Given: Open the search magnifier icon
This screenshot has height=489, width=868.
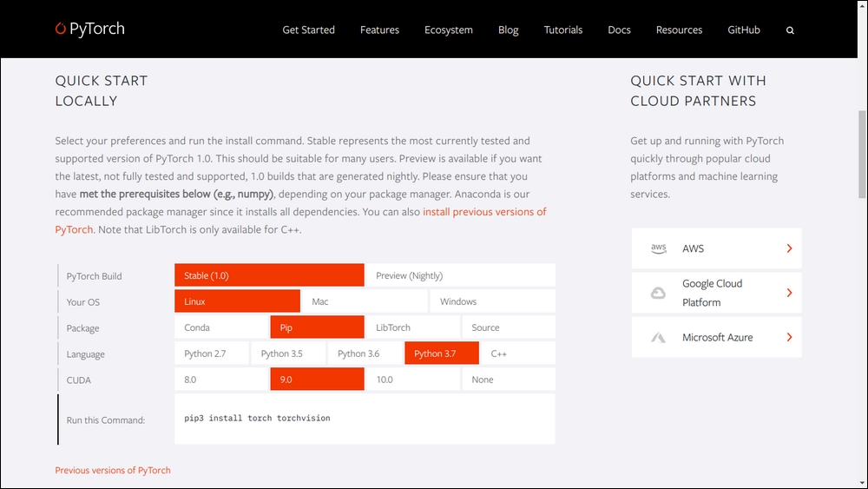Looking at the screenshot, I should coord(790,30).
